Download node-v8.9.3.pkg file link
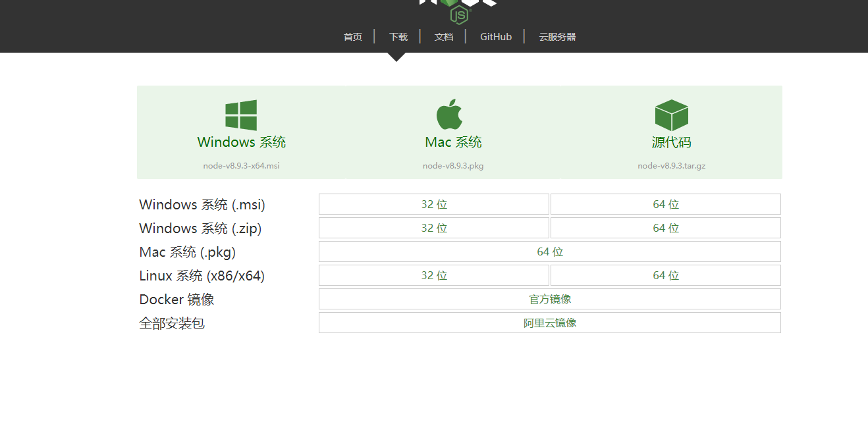868x424 pixels. tap(453, 166)
